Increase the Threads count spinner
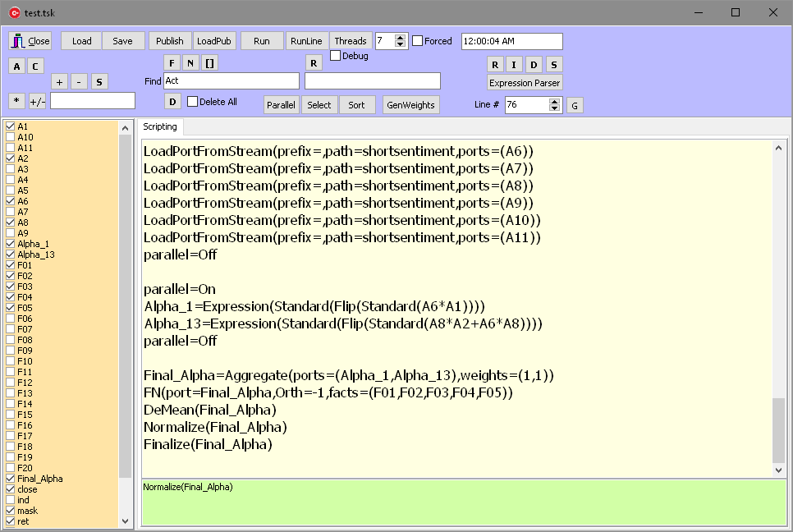Image resolution: width=793 pixels, height=532 pixels. point(400,38)
